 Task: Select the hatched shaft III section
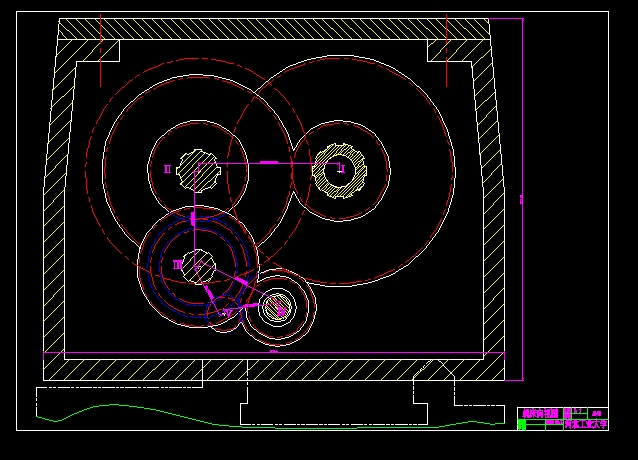198,266
